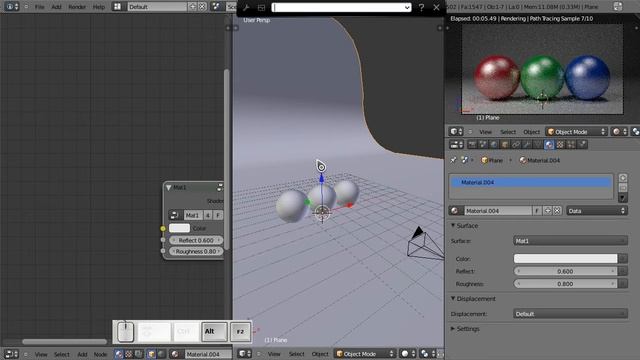Click the node editor horizontal scrollbar
Screen dimensions: 640x360
point(64,341)
